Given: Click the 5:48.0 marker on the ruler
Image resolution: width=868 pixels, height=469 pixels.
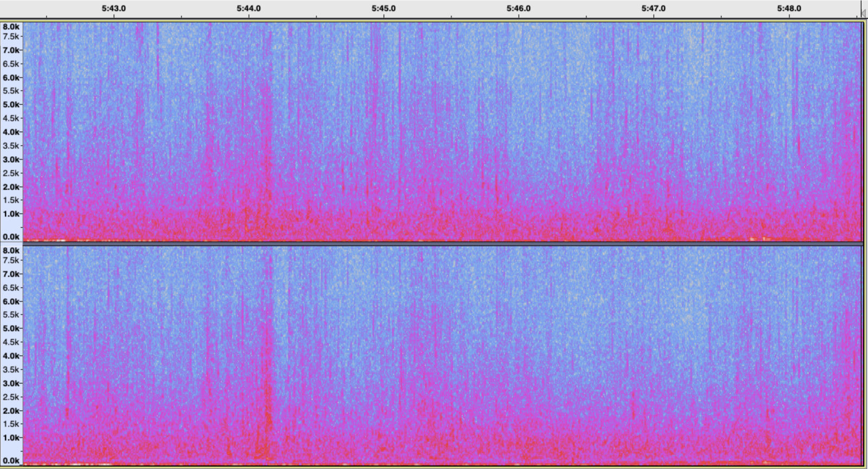Looking at the screenshot, I should coord(789,9).
